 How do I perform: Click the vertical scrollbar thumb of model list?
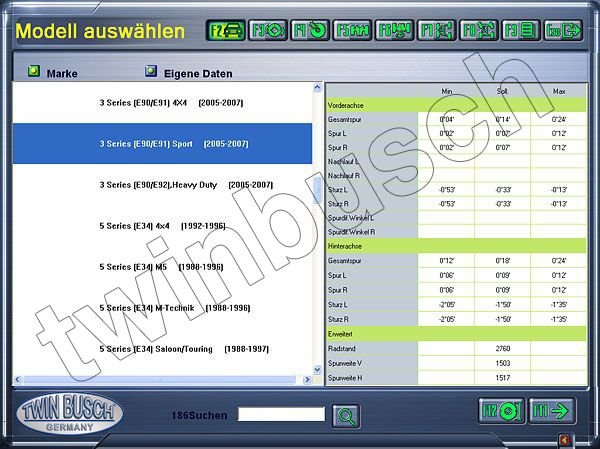(317, 191)
